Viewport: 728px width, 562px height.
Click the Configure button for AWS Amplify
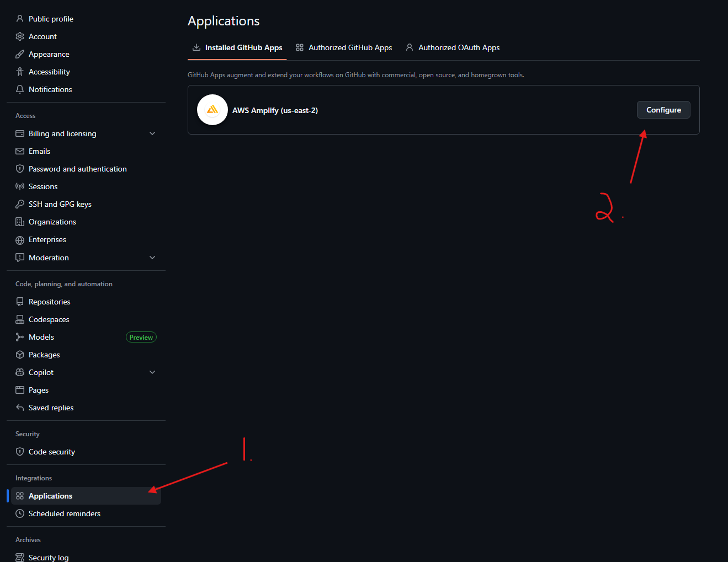click(x=663, y=110)
